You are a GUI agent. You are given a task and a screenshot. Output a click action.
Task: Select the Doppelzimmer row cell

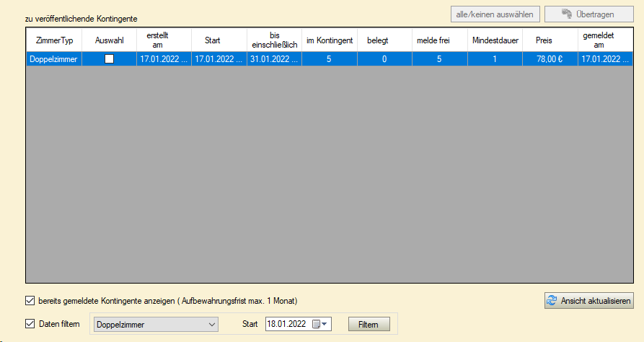click(54, 60)
